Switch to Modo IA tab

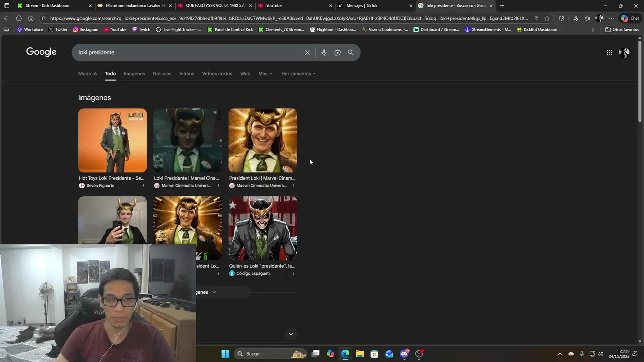(88, 74)
